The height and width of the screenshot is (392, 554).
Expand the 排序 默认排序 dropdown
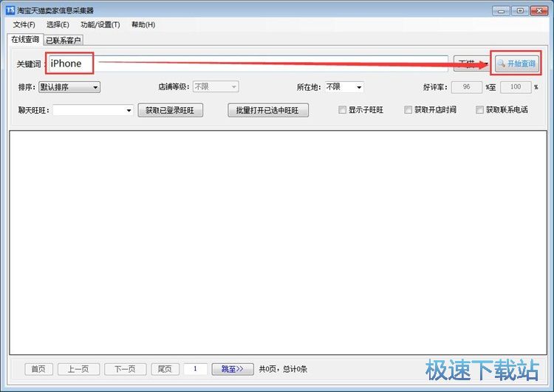point(69,87)
